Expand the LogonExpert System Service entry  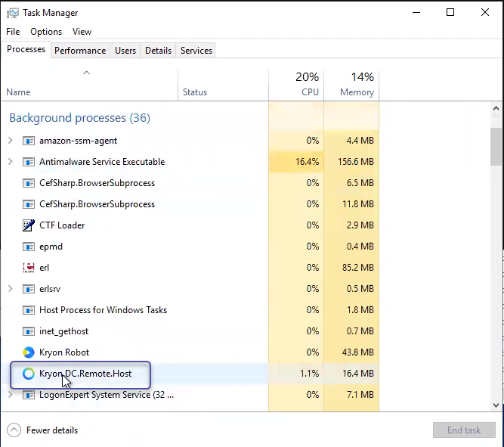click(11, 395)
